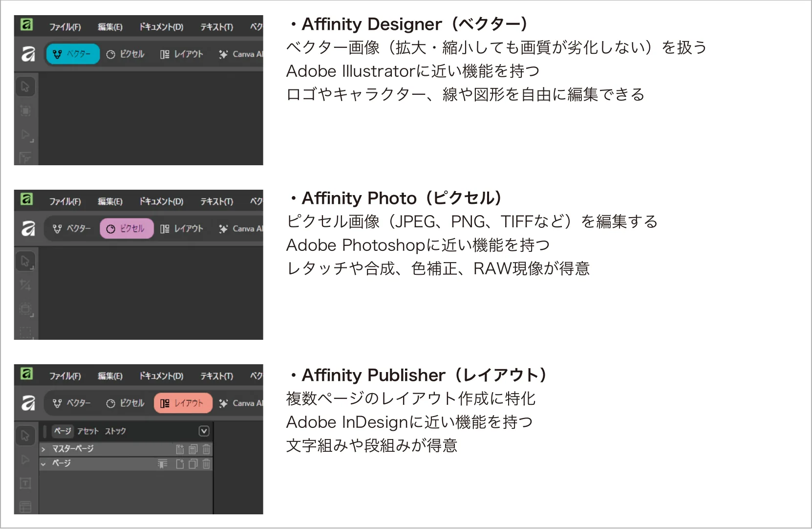812x529 pixels.
Task: Select Crop tool in Photo screenshot
Action: tap(25, 285)
